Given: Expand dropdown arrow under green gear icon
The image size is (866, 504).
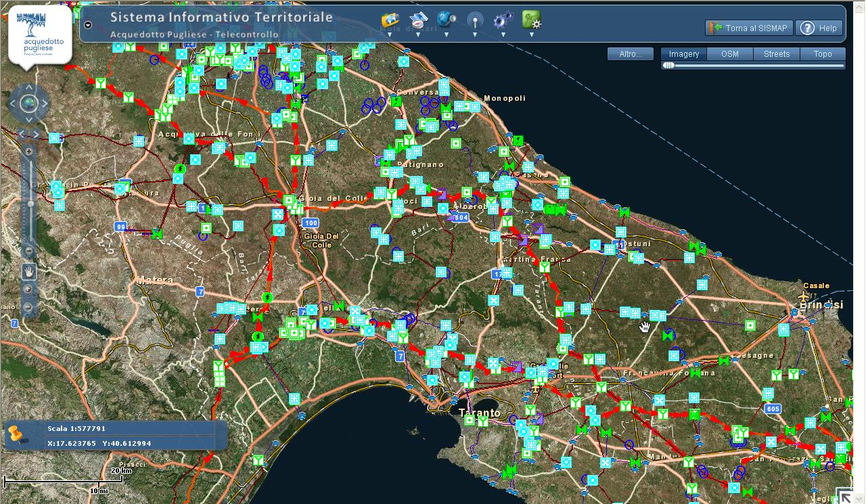Looking at the screenshot, I should click(532, 34).
